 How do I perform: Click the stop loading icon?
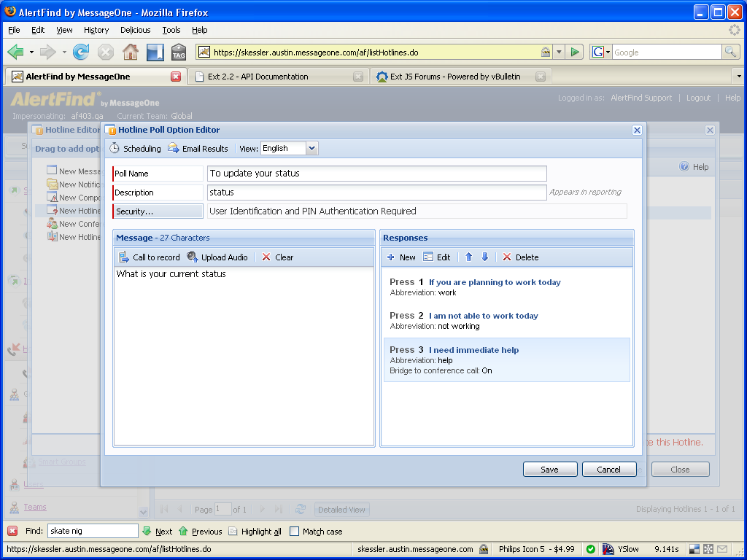106,52
